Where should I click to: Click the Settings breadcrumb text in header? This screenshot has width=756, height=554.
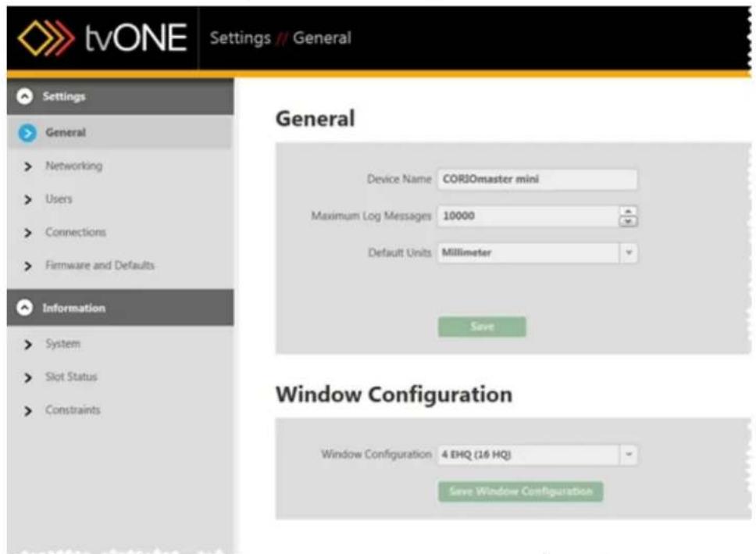pyautogui.click(x=240, y=38)
